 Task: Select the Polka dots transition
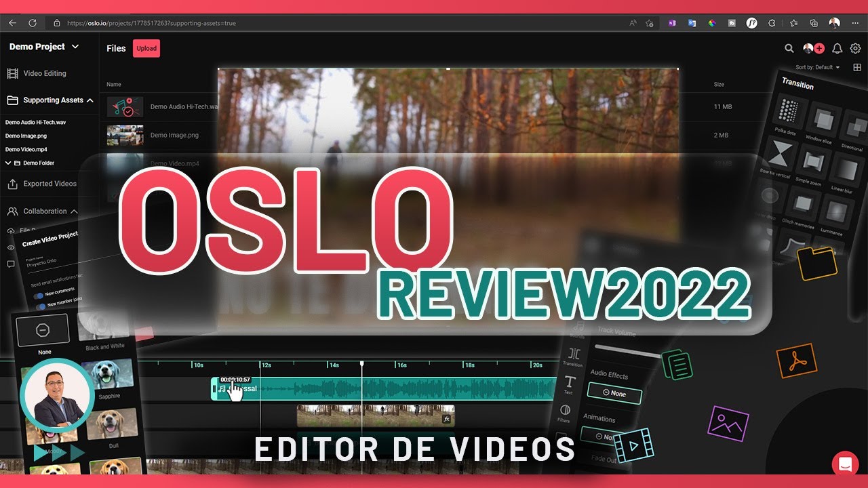(x=789, y=110)
